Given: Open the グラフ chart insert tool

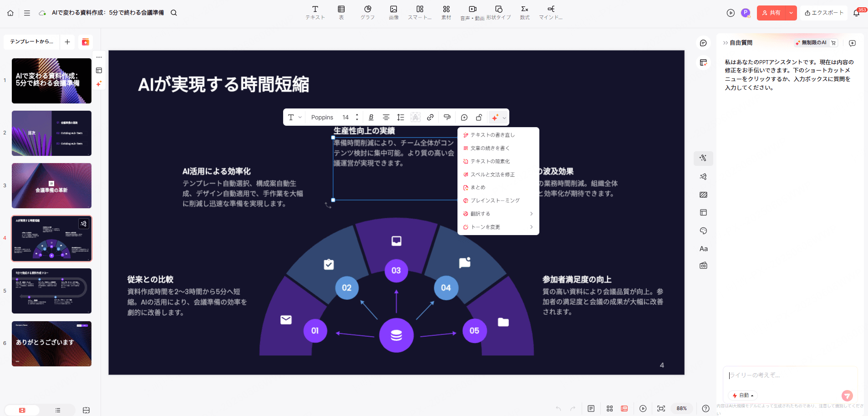Looking at the screenshot, I should [367, 12].
